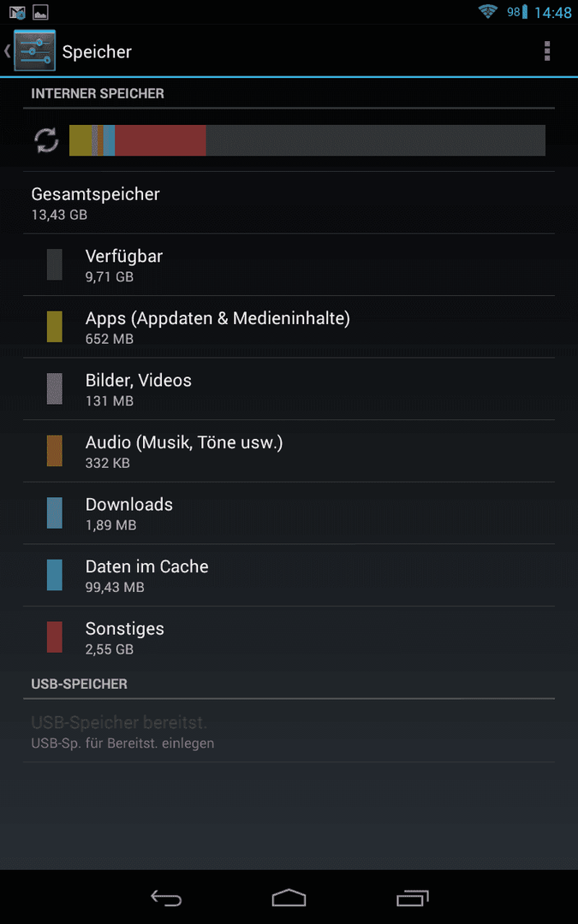The height and width of the screenshot is (924, 578).
Task: Tap the Wi-Fi status icon
Action: pyautogui.click(x=488, y=11)
